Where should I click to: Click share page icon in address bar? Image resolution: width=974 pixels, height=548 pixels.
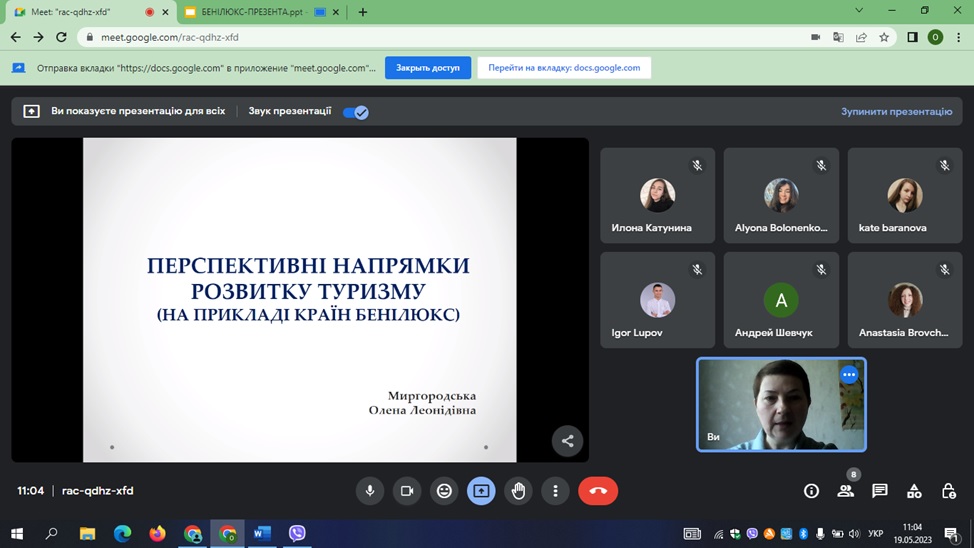click(x=861, y=37)
